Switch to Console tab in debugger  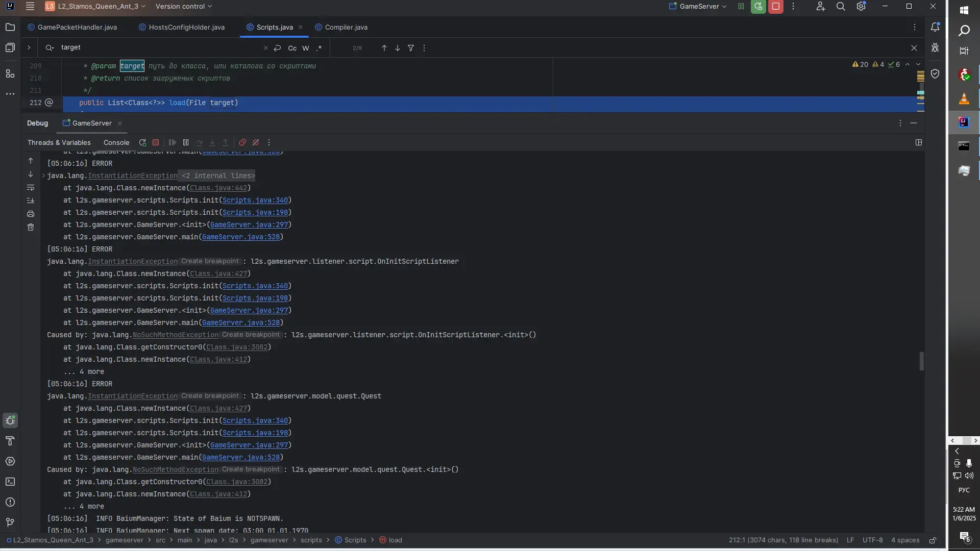point(116,143)
